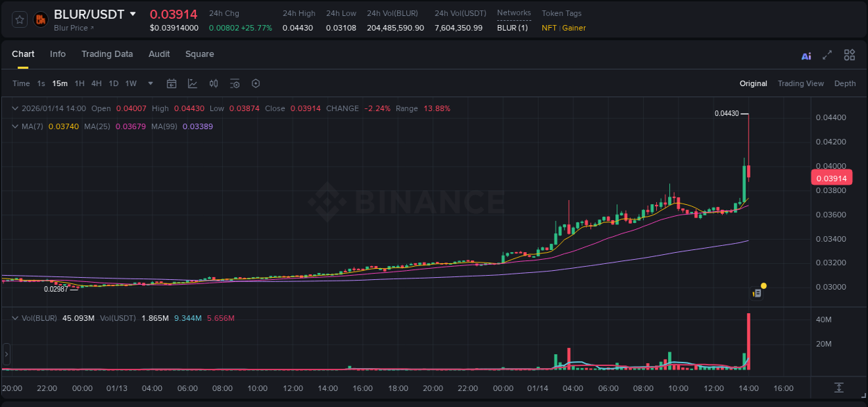Screen dimensions: 868x407
Task: Click the calendar date-jump icon
Action: 172,83
